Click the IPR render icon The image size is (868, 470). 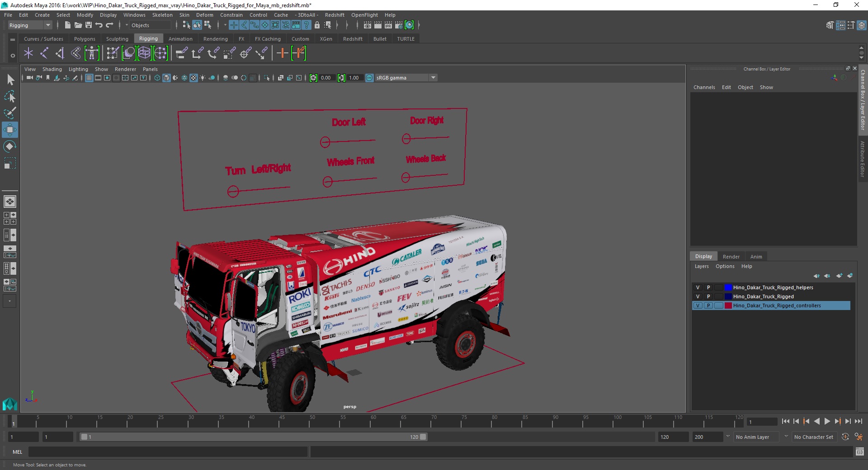(x=388, y=25)
